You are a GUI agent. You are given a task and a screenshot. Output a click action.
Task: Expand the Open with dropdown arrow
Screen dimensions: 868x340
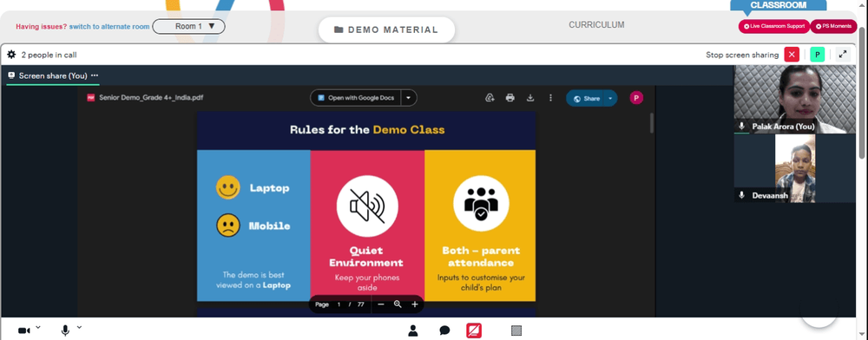[409, 98]
